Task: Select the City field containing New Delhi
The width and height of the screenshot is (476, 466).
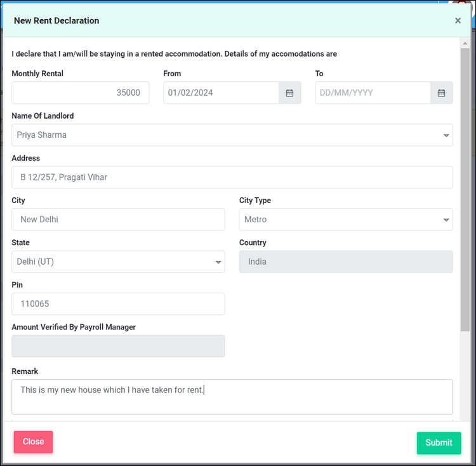Action: pyautogui.click(x=118, y=220)
